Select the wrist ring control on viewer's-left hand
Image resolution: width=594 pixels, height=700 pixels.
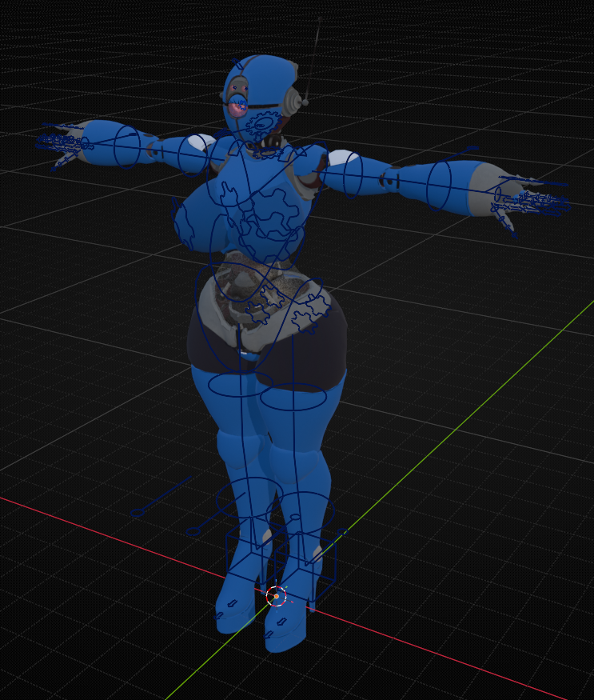(85, 144)
